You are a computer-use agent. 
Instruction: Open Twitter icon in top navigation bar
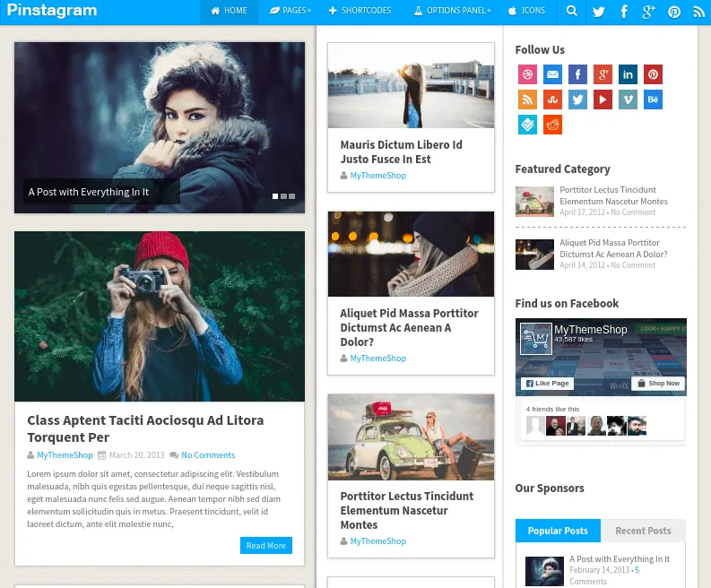tap(599, 12)
